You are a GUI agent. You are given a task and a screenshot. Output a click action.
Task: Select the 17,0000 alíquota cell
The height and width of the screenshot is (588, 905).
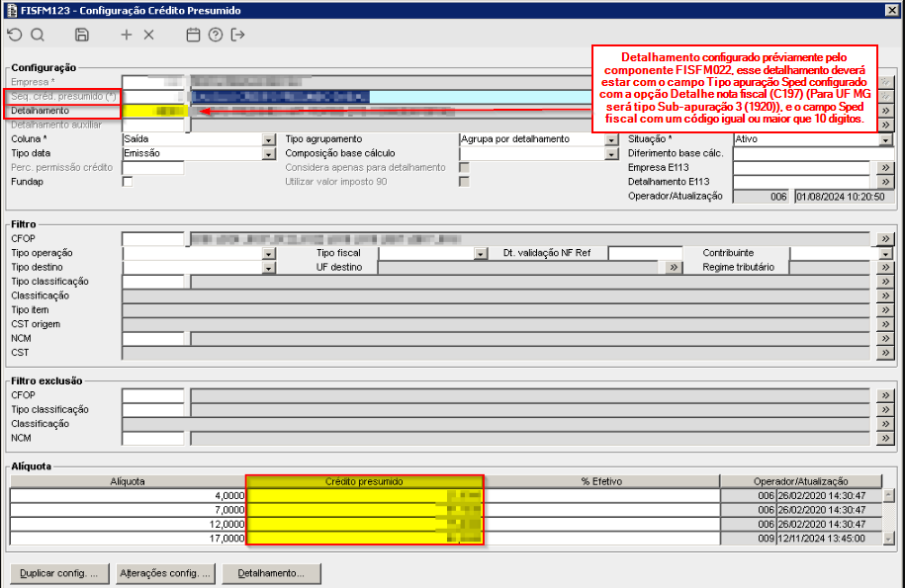coord(128,539)
